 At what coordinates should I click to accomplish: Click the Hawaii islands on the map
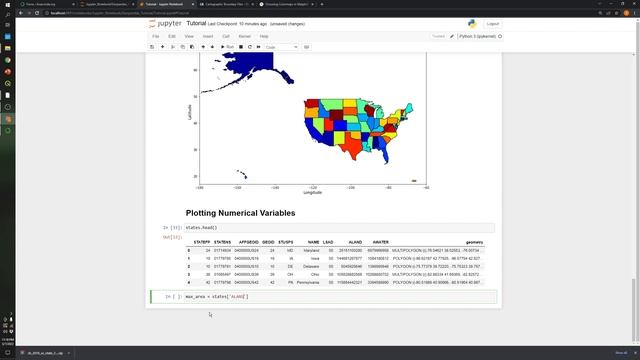coord(242,175)
